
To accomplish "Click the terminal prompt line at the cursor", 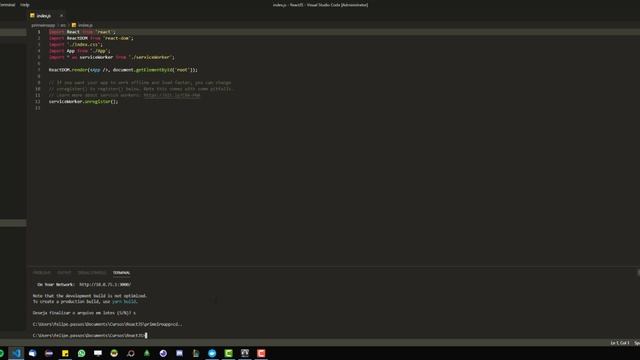I will [90, 336].
